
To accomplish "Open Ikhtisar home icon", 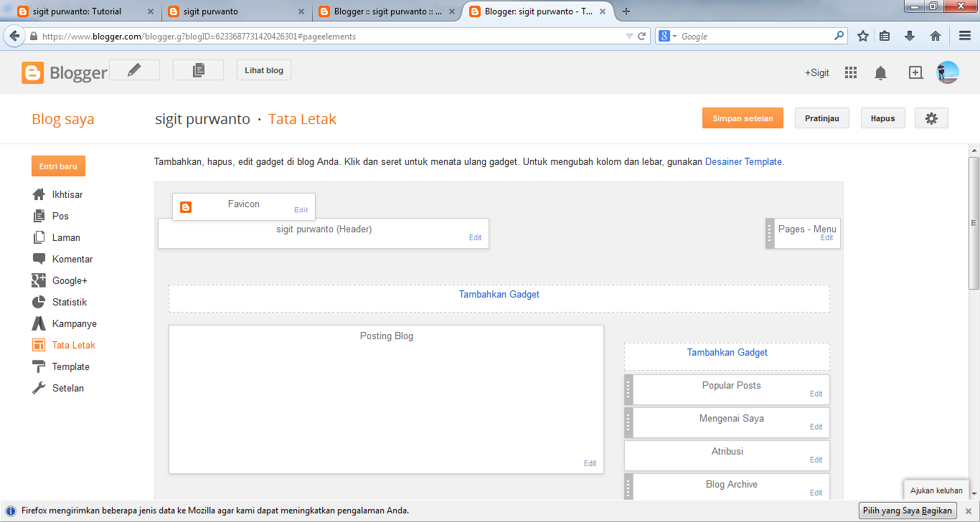I will click(x=39, y=194).
